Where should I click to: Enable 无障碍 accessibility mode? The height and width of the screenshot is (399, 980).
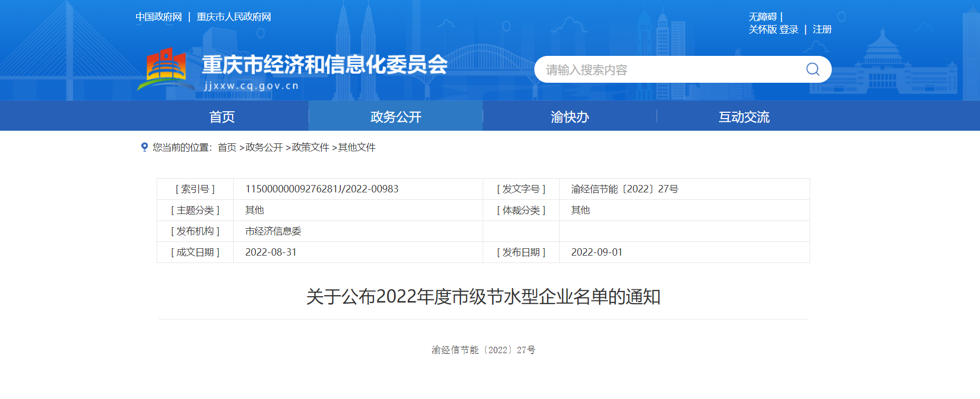(763, 17)
